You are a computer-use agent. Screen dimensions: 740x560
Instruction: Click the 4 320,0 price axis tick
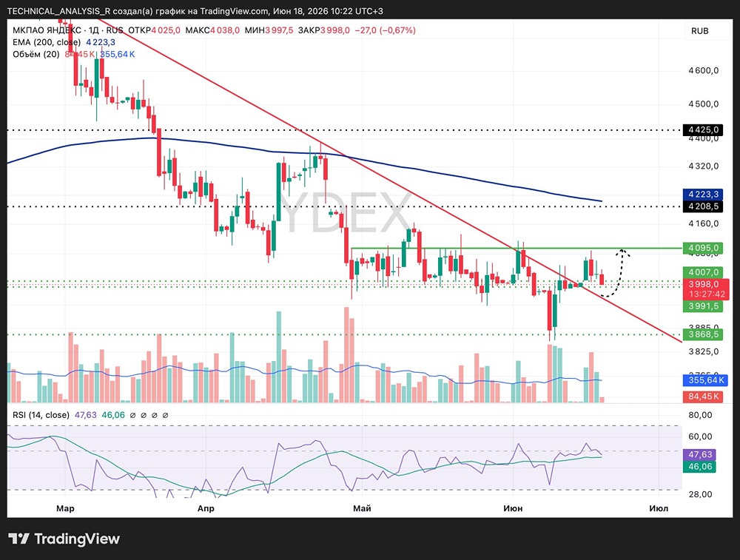(704, 166)
